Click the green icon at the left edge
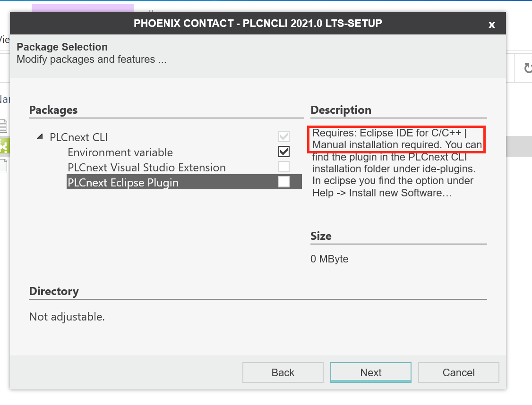Viewport: 532px width, 405px height. coord(4,146)
